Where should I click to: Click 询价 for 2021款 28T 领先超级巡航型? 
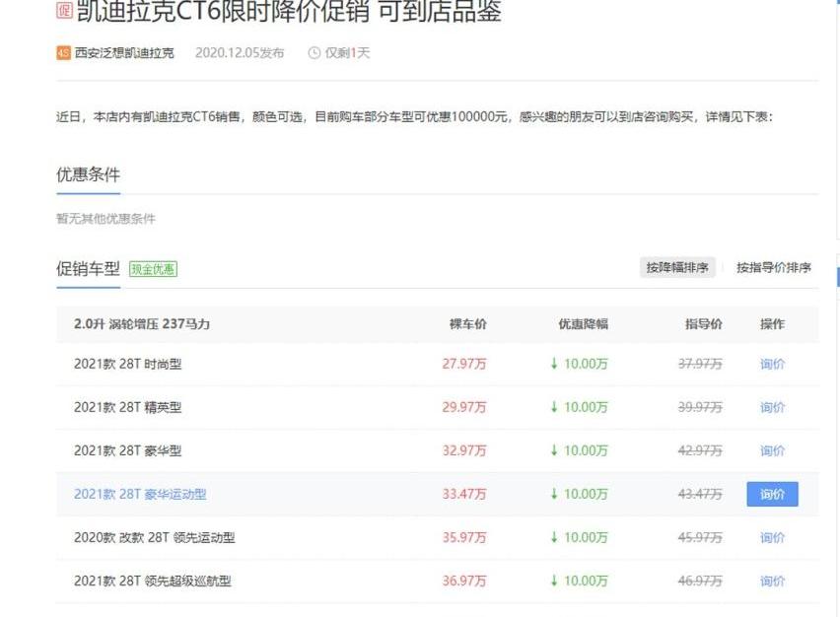coord(772,582)
